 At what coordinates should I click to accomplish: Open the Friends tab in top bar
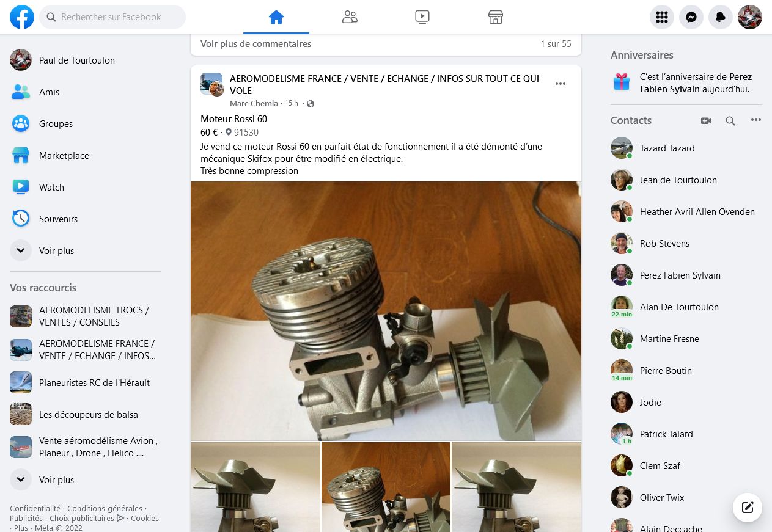point(350,17)
